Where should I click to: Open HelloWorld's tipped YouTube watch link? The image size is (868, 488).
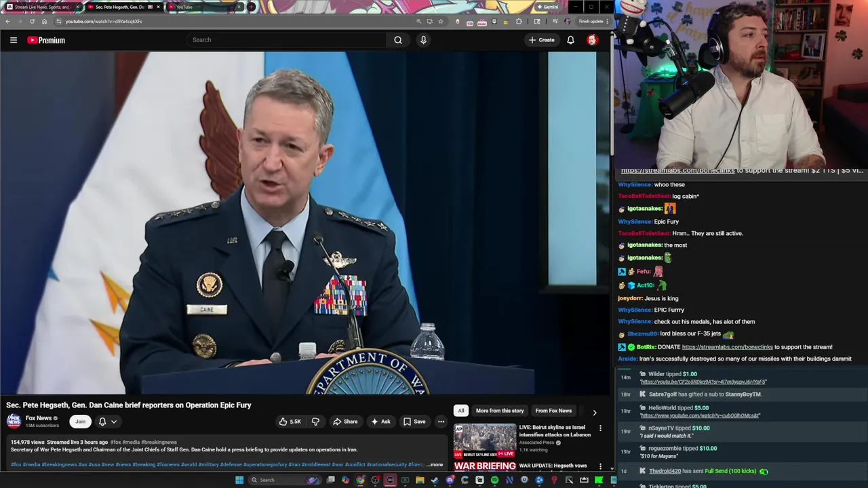[x=701, y=415]
